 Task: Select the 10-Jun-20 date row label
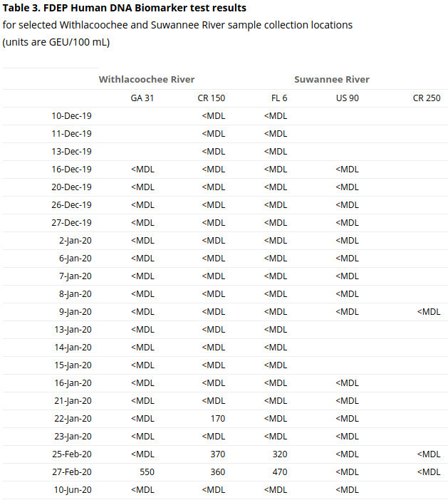click(71, 489)
